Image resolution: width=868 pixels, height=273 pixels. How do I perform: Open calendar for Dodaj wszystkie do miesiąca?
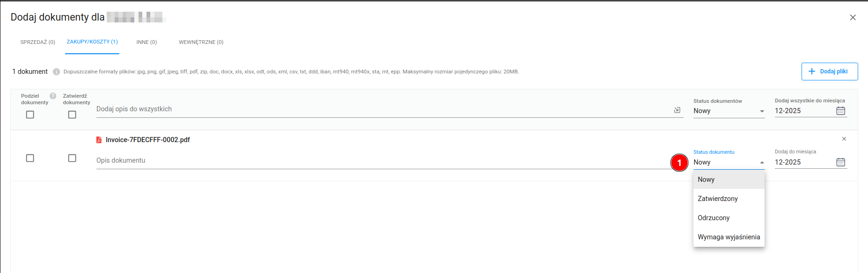click(x=840, y=111)
